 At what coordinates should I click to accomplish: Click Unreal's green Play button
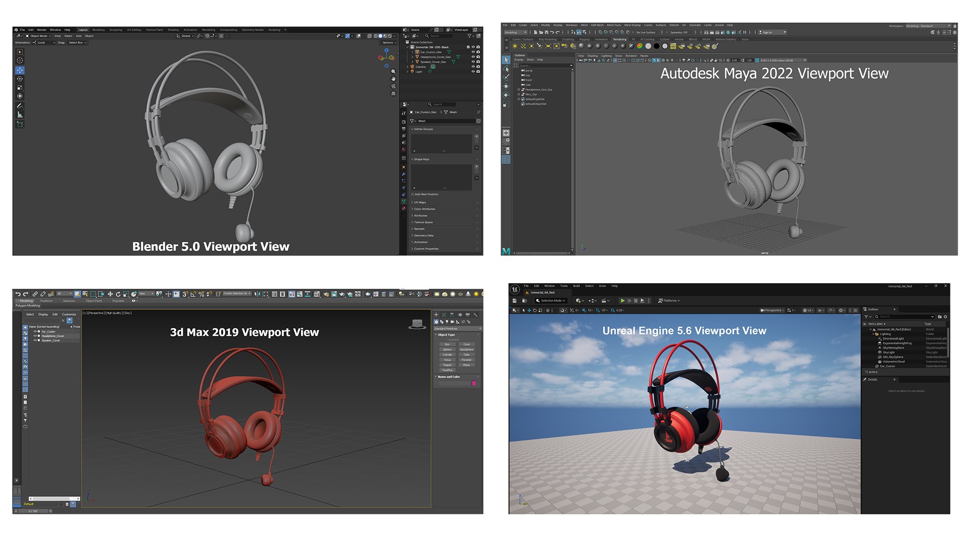click(622, 301)
